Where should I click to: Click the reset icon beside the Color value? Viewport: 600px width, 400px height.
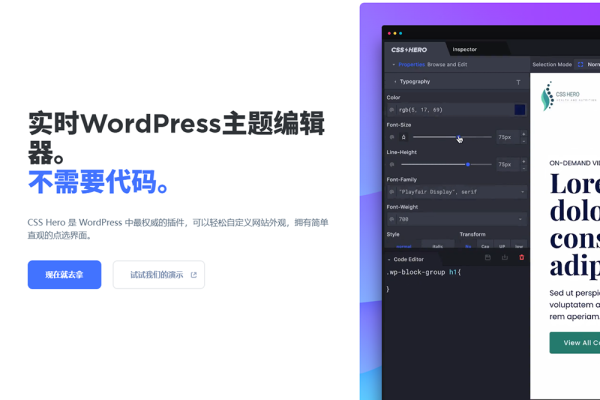(391, 110)
